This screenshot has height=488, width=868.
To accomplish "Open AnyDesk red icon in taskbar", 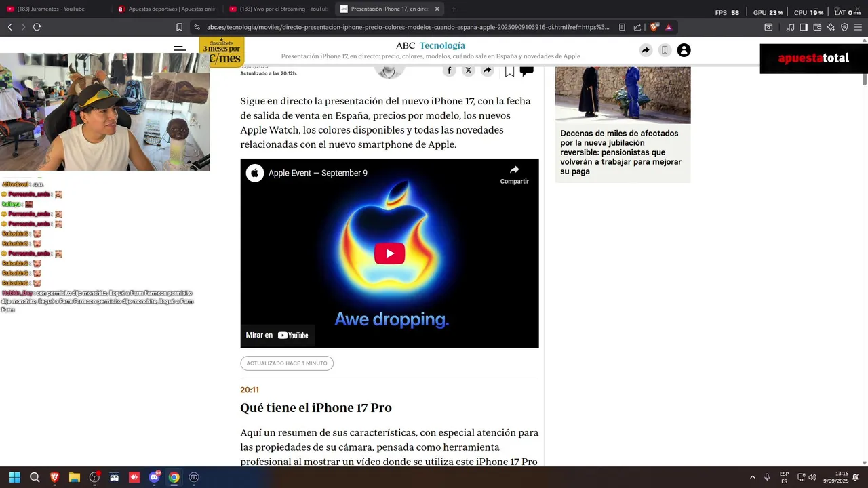I will click(x=134, y=477).
